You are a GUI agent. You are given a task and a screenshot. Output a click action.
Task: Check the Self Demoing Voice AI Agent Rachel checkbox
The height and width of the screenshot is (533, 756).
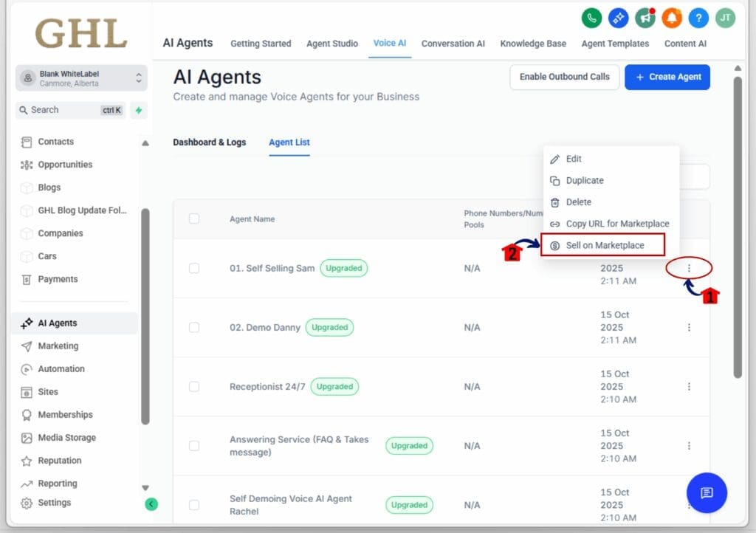[x=194, y=504]
